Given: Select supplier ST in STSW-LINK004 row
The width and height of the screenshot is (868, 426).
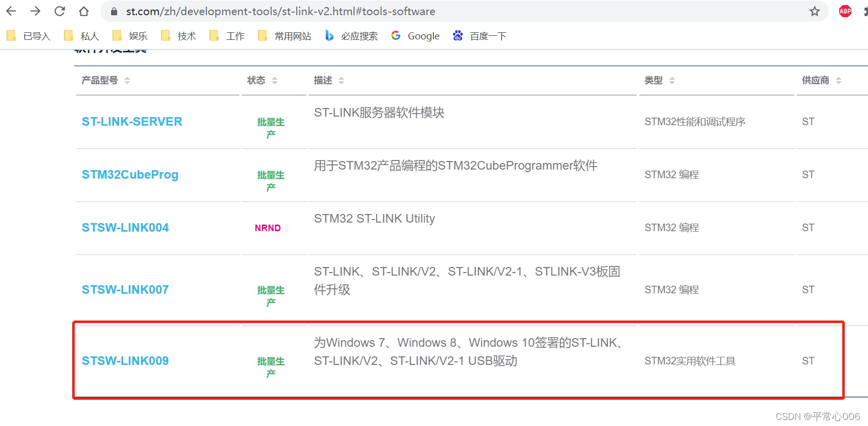Looking at the screenshot, I should pyautogui.click(x=808, y=228).
